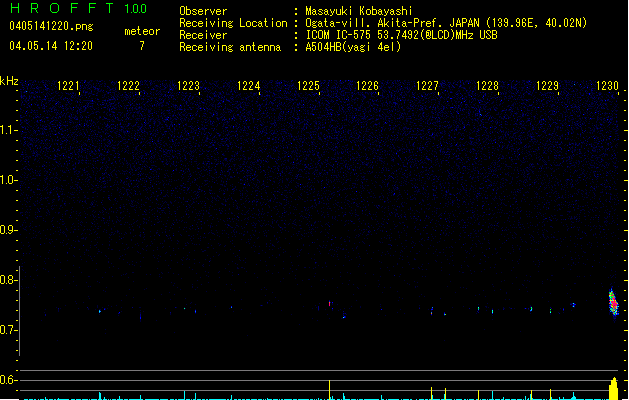This screenshot has height=400, width=629.
Task: Click the 1225 time marker
Action: click(308, 86)
